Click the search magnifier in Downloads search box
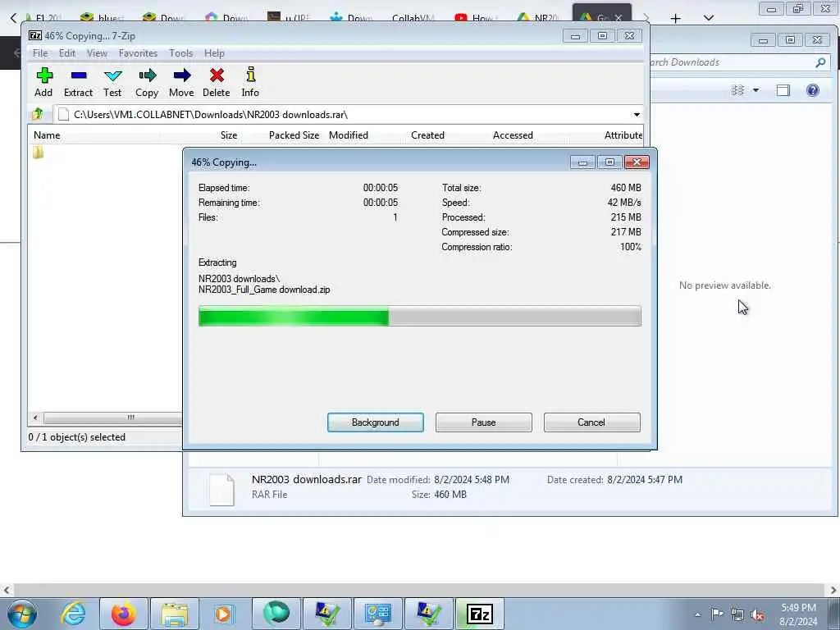 820,62
